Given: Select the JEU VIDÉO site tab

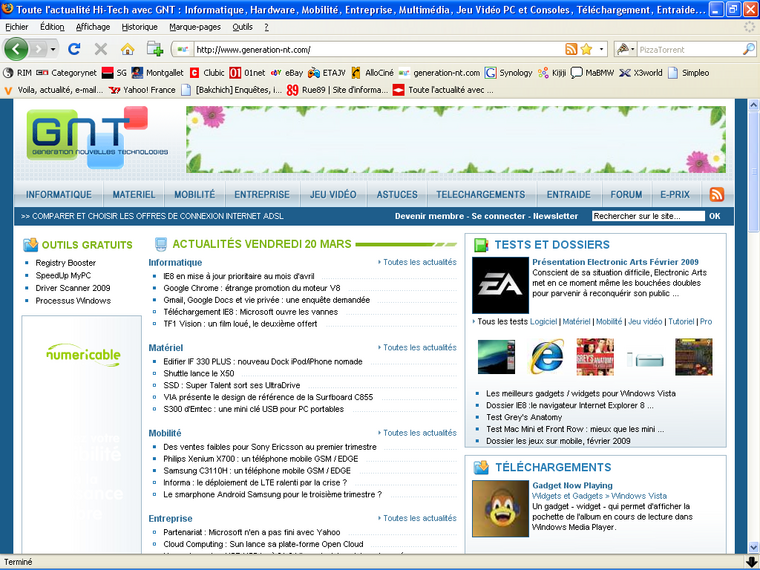Looking at the screenshot, I should (333, 194).
